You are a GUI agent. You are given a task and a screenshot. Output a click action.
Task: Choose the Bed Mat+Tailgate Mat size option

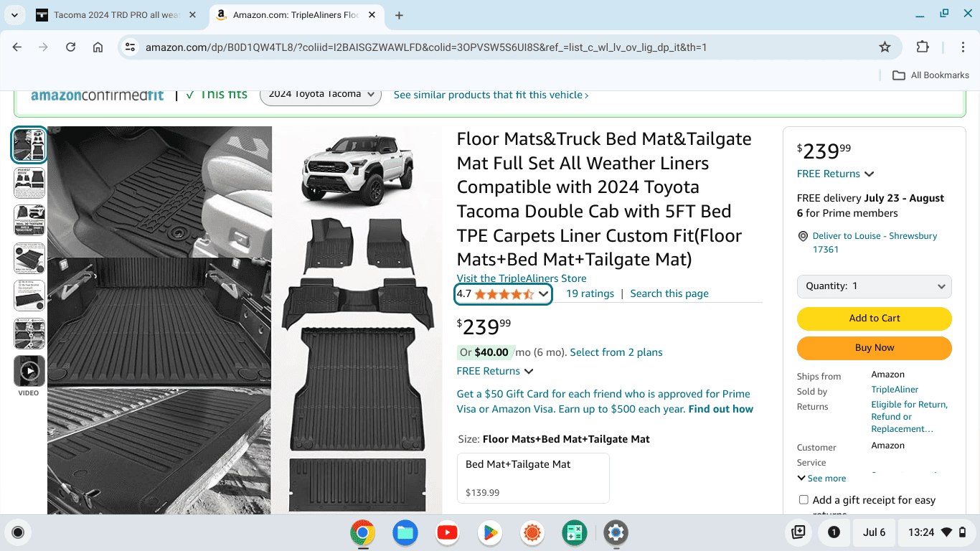coord(533,478)
